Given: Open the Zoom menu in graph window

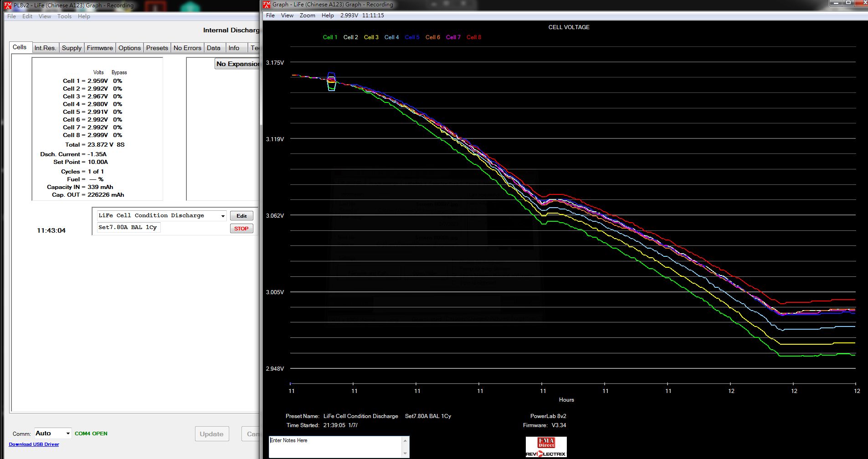Looking at the screenshot, I should point(307,15).
